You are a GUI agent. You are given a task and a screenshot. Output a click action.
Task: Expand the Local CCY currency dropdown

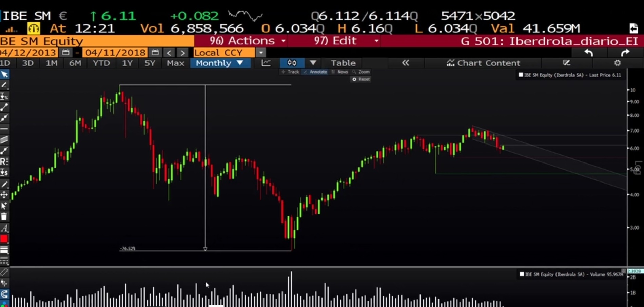pos(260,53)
